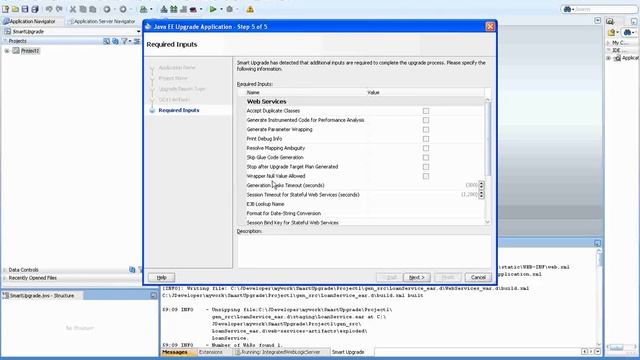The width and height of the screenshot is (640, 360).
Task: Toggle Skip Glue Code Generation checkbox
Action: point(426,157)
